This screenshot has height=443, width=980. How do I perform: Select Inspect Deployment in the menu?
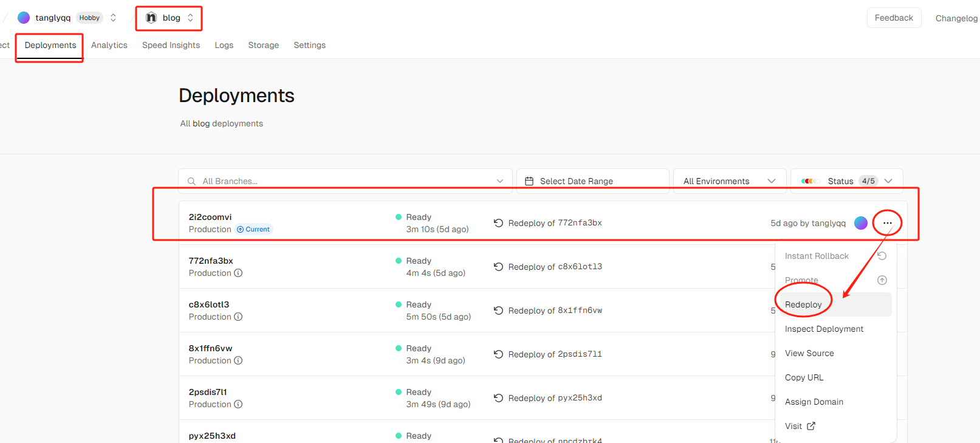point(836,329)
